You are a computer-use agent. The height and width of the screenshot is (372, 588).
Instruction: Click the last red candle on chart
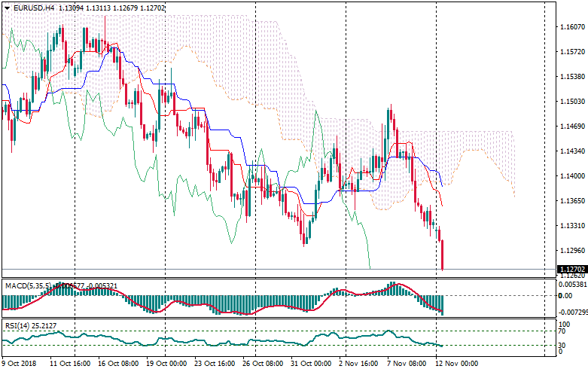point(443,255)
